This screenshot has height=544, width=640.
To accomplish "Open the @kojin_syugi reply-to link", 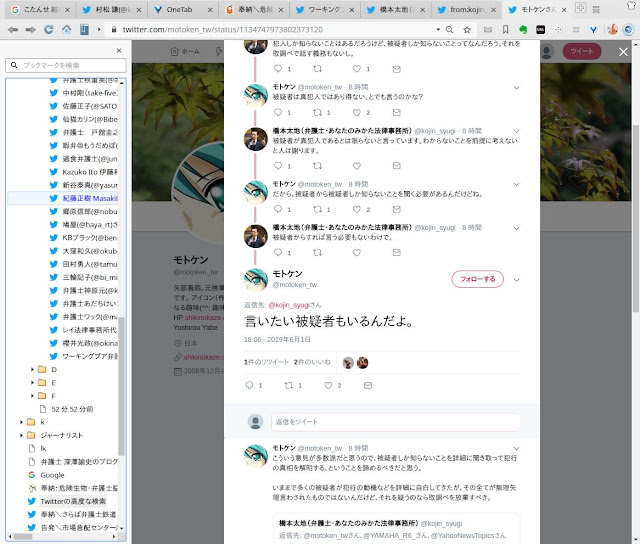I will (289, 305).
